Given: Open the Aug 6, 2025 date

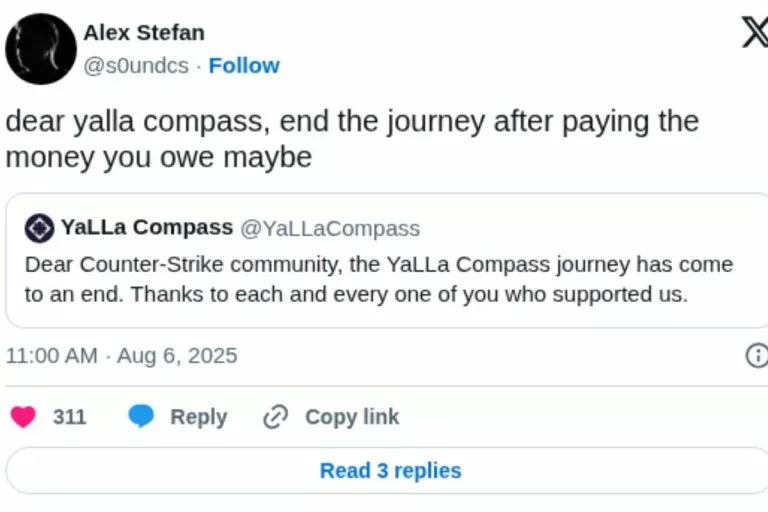Looking at the screenshot, I should coord(177,356).
